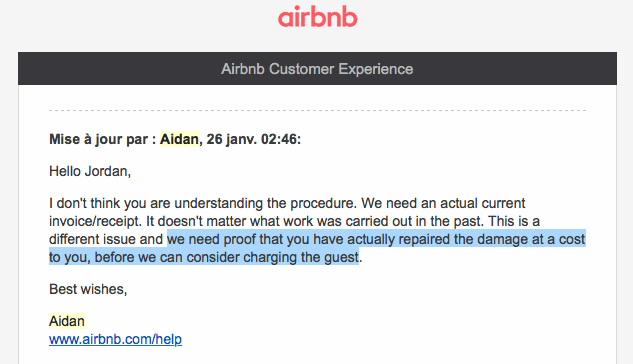Click highlighted name Aidan in update line
Screen dimensions: 633x364
[x=179, y=139]
